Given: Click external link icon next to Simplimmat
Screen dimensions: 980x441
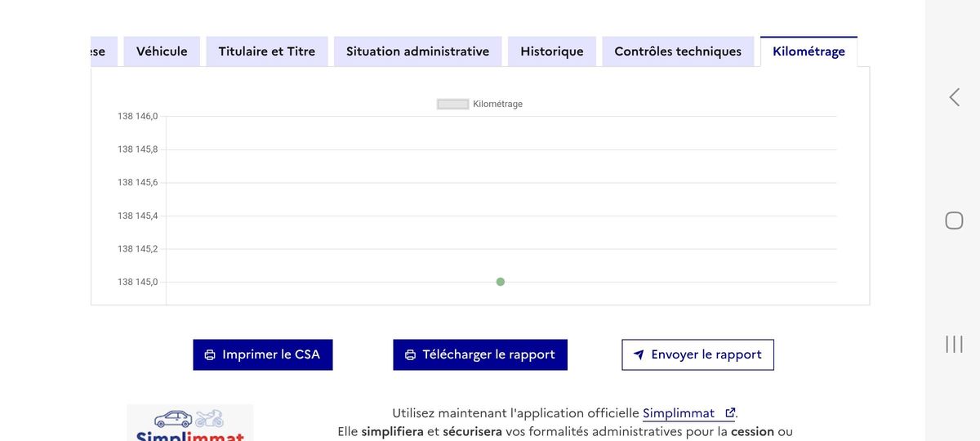Looking at the screenshot, I should click(730, 413).
